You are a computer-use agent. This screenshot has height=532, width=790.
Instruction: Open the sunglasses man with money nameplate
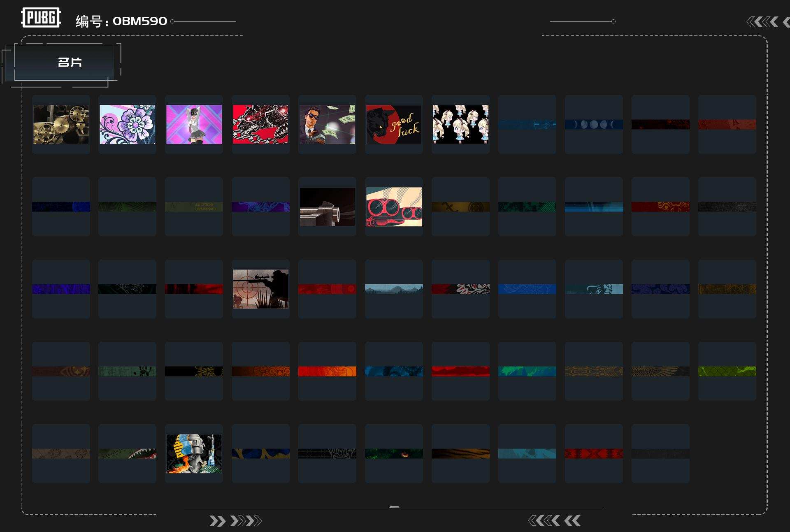327,124
